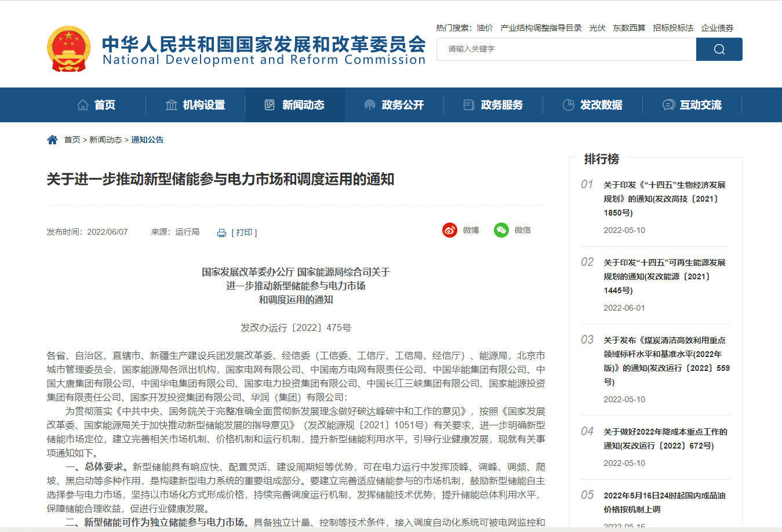Share the article via the 微信 icon
Viewport: 782px width, 532px height.
coord(499,230)
